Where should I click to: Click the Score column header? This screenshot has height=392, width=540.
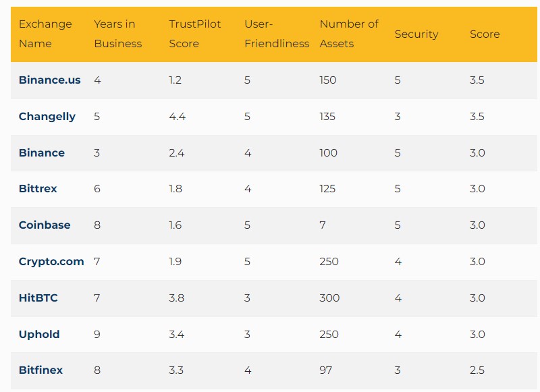coord(485,34)
